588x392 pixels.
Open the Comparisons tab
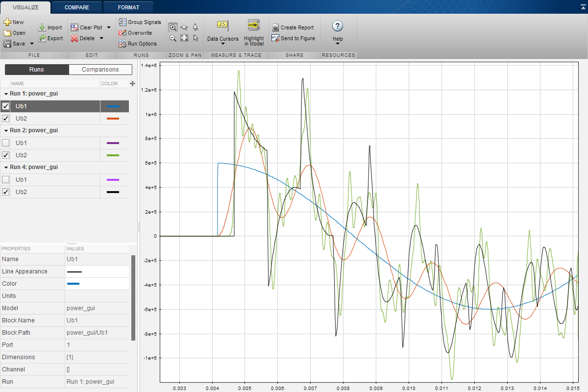[x=100, y=69]
